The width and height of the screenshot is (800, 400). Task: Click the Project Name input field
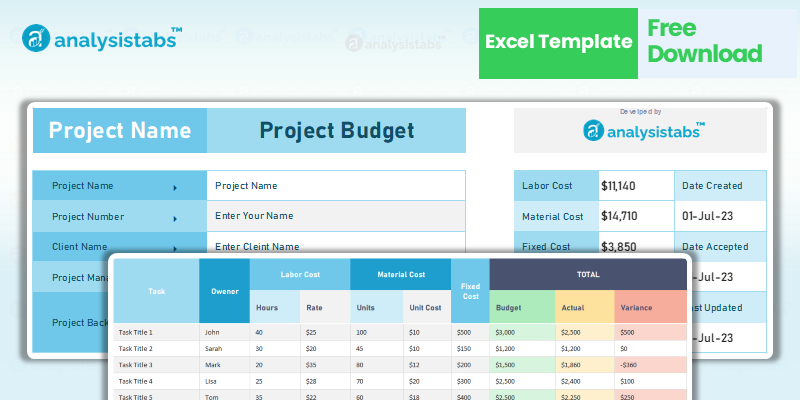[336, 186]
